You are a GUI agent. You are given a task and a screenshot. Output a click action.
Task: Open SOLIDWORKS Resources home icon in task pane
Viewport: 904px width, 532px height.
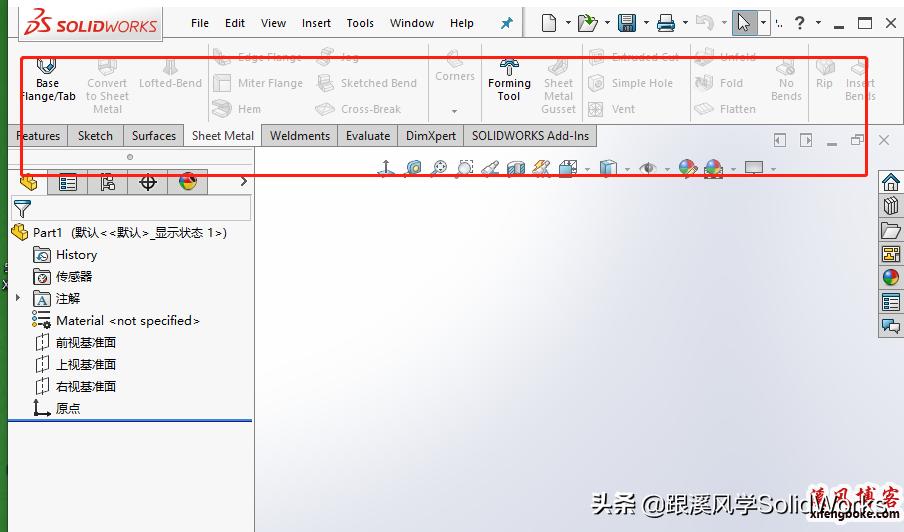891,182
